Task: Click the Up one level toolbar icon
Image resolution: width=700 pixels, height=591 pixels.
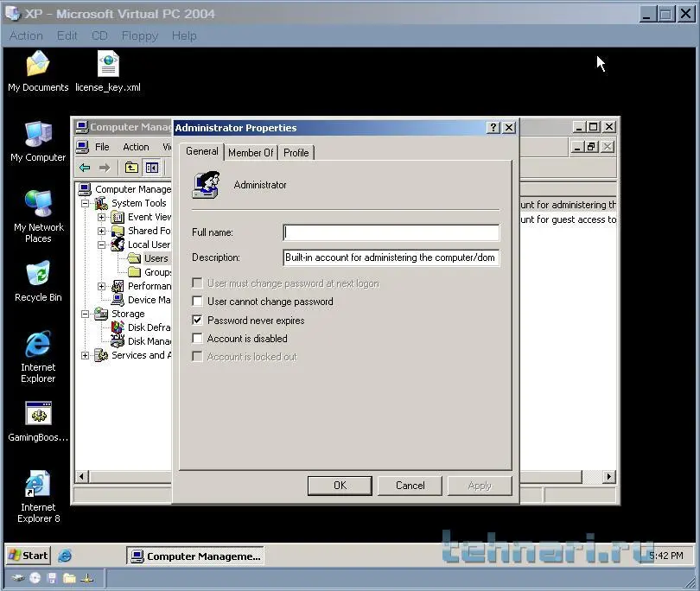Action: pos(131,168)
